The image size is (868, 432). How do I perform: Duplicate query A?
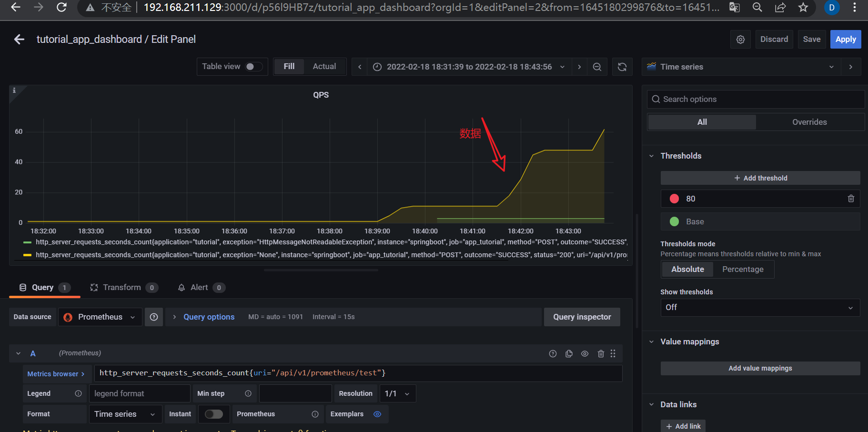tap(569, 353)
